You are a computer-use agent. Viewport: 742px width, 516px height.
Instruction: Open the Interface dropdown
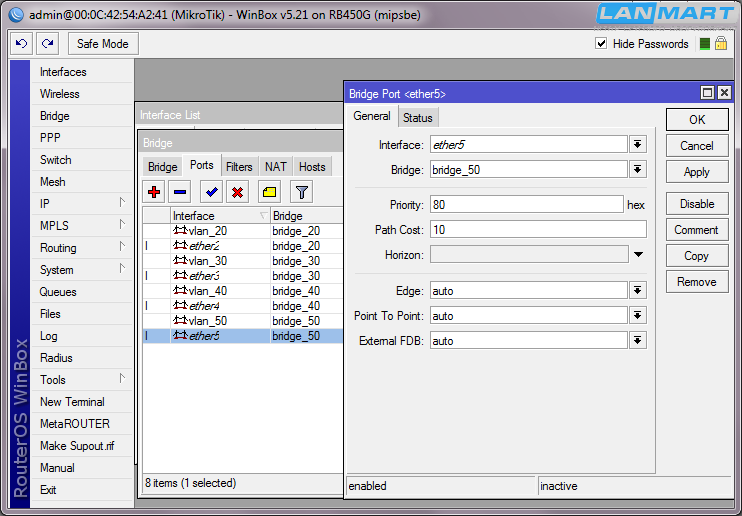[637, 144]
